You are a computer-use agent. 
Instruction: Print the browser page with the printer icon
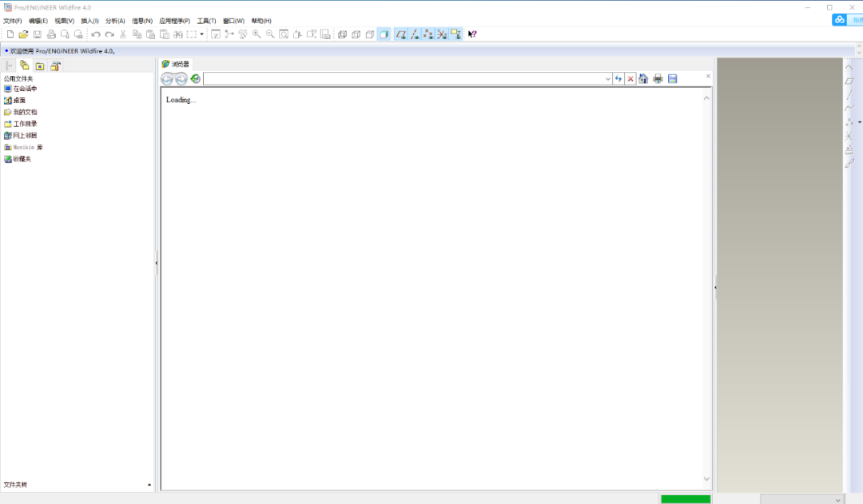coord(658,79)
